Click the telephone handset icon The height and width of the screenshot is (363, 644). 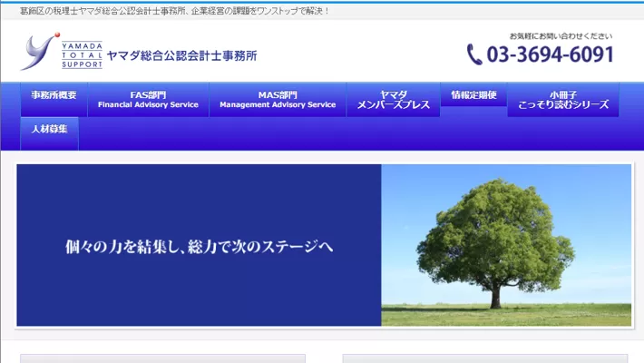point(474,54)
